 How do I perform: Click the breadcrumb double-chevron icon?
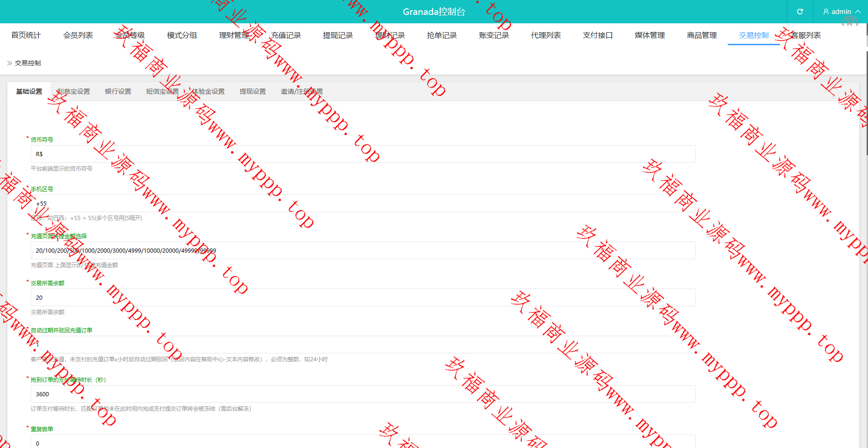10,63
